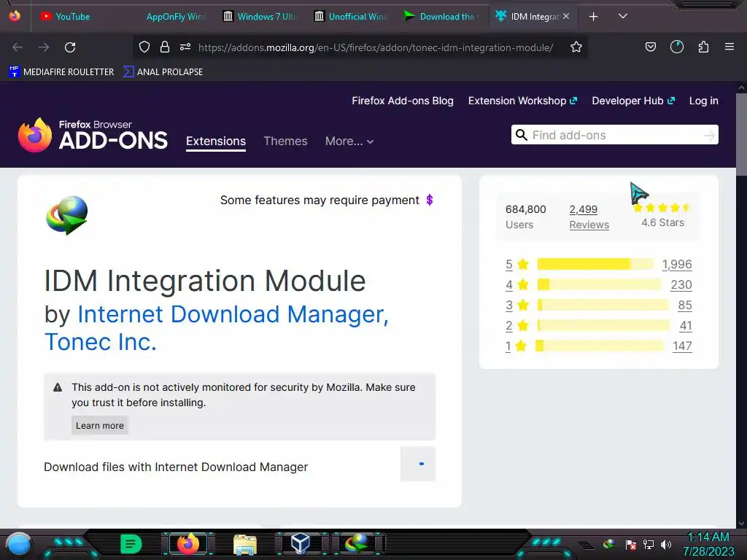Click the IDM add-on globe icon
This screenshot has height=560, width=747.
tap(66, 215)
